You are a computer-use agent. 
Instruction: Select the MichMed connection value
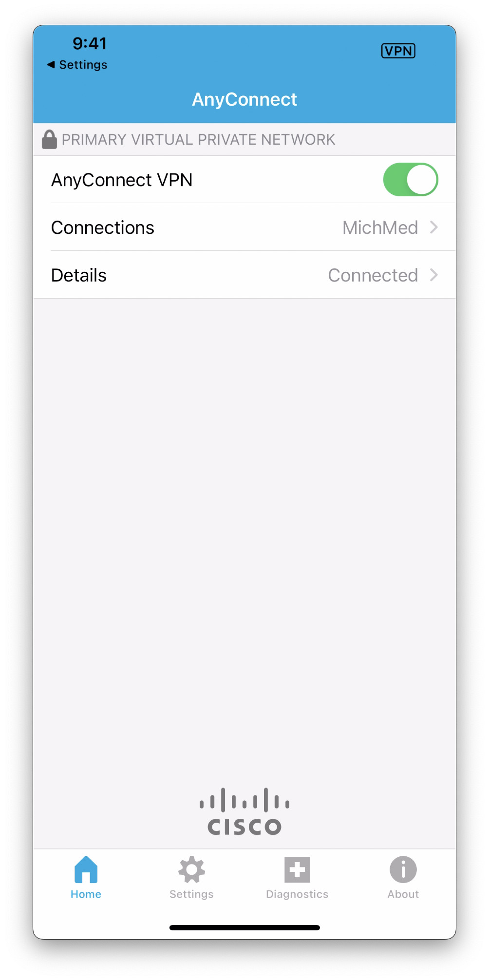pos(380,227)
